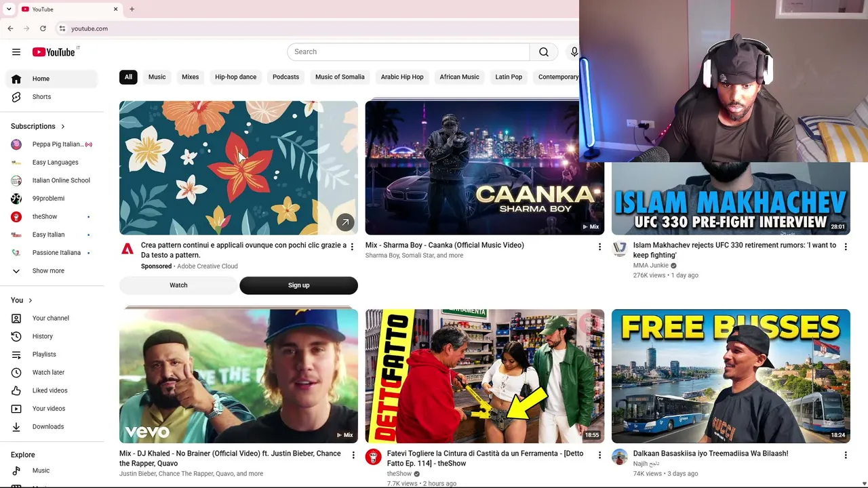This screenshot has width=868, height=488.
Task: Open more options for DJ Khaled mix
Action: (x=353, y=455)
